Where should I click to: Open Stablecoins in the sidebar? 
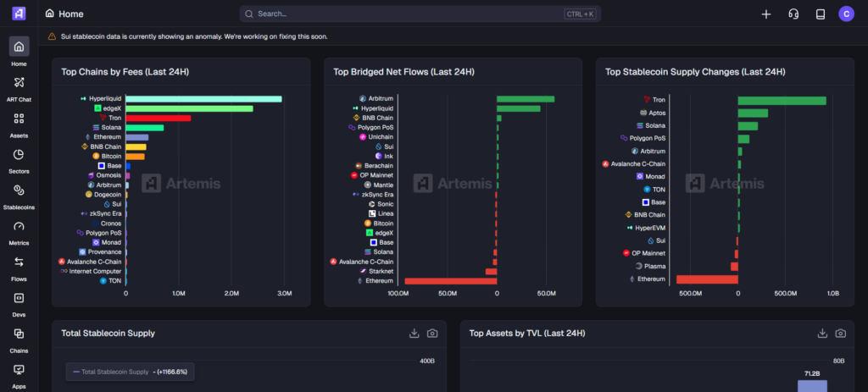19,190
